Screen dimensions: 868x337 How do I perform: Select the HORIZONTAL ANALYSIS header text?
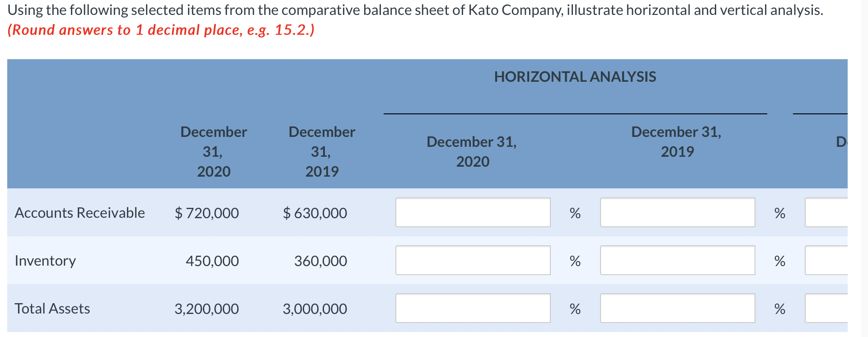[x=575, y=76]
